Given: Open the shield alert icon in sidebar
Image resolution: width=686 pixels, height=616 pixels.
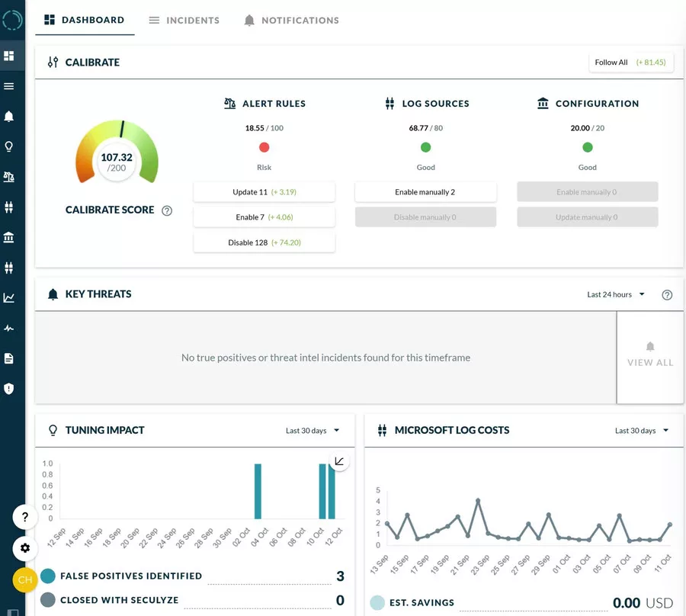Looking at the screenshot, I should pos(8,389).
